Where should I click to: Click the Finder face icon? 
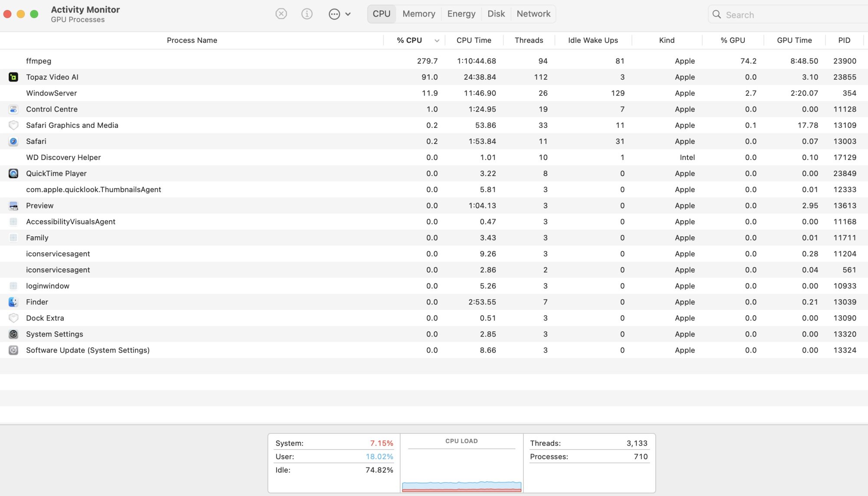[13, 302]
